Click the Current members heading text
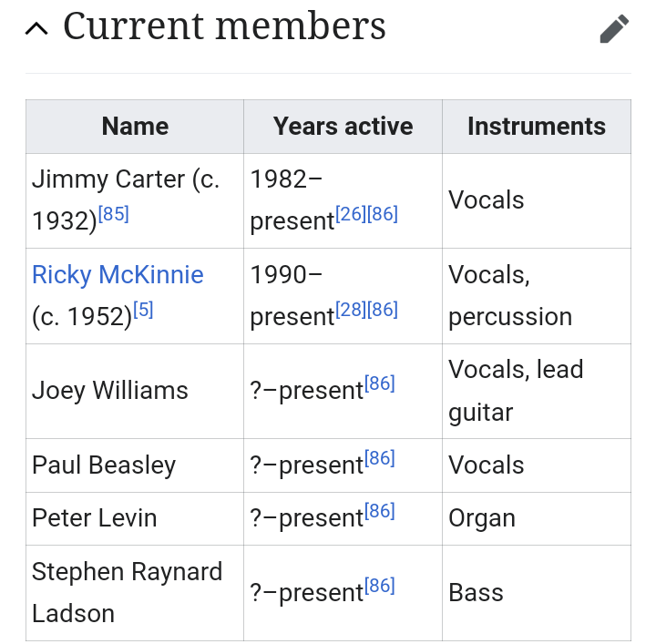This screenshot has height=644, width=656. [224, 26]
